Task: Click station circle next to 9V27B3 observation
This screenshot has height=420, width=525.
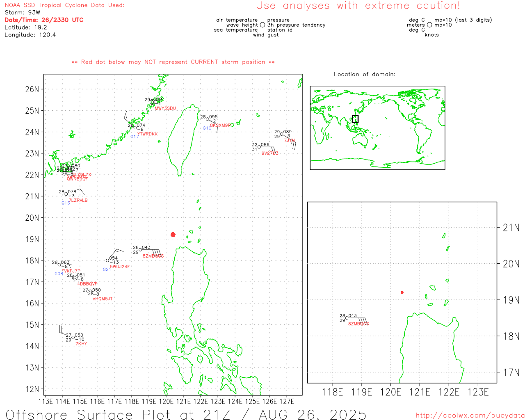Action: (259, 147)
